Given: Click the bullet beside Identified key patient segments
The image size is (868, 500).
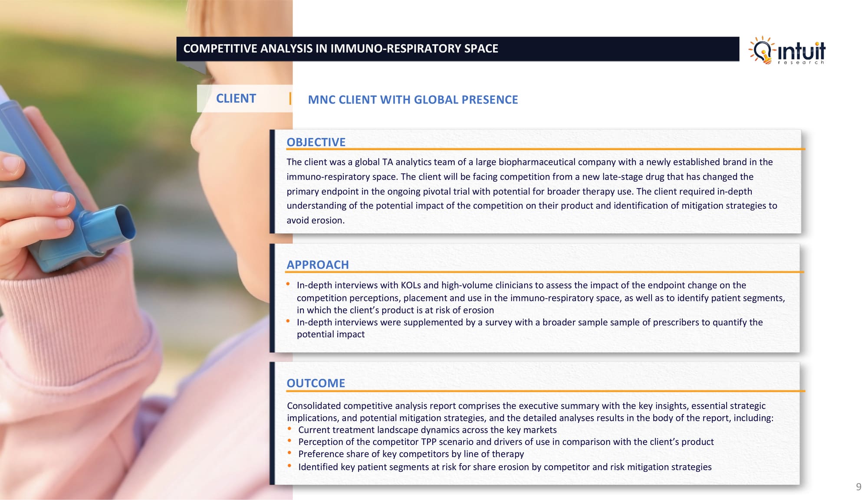Looking at the screenshot, I should pos(289,466).
